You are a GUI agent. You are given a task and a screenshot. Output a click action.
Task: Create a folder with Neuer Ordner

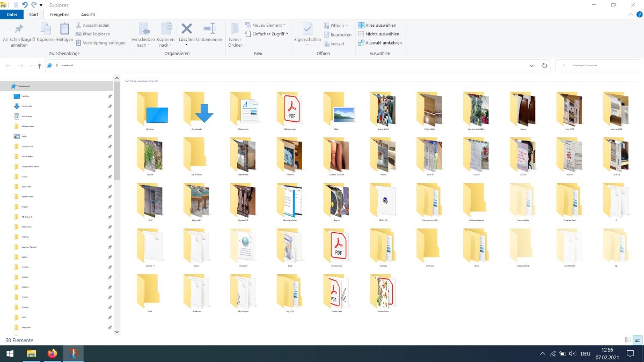click(235, 35)
